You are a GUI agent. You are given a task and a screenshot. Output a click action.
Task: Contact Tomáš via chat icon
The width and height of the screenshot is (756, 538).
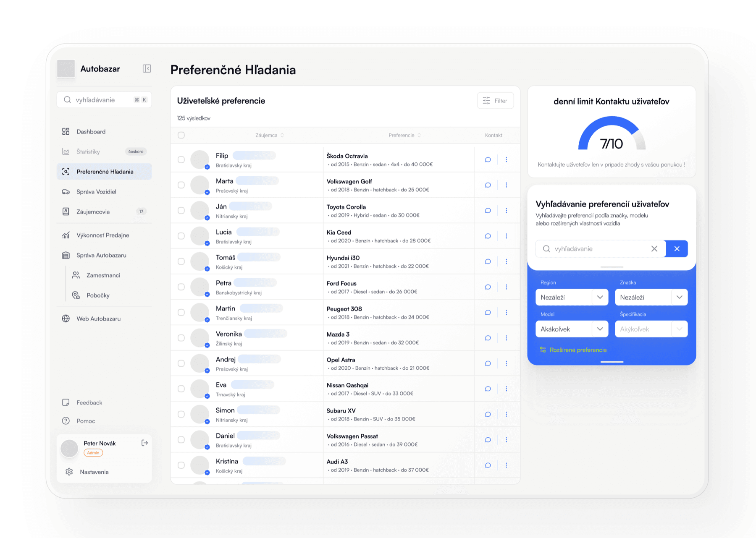[x=488, y=261]
